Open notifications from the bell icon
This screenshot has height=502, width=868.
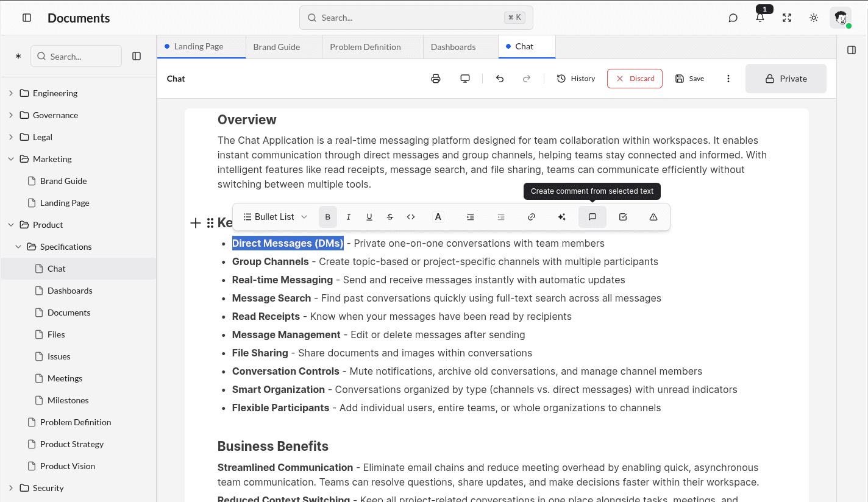click(x=759, y=18)
